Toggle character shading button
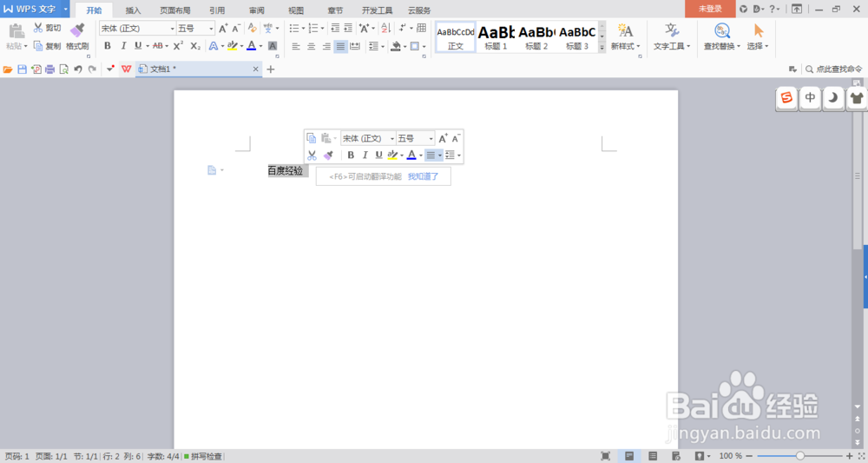Viewport: 868px width, 463px height. [273, 46]
